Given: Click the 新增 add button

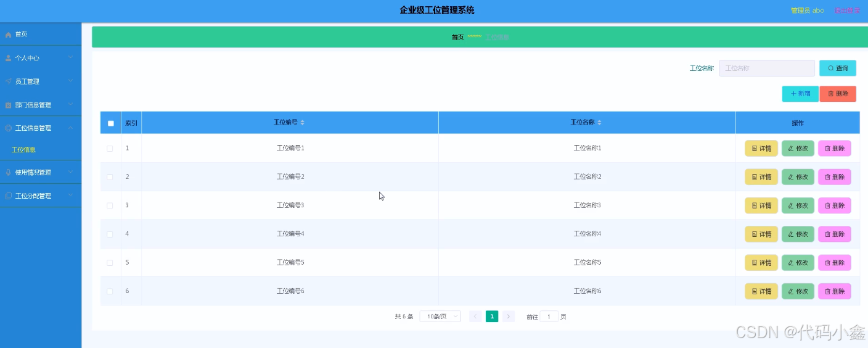Looking at the screenshot, I should [800, 94].
